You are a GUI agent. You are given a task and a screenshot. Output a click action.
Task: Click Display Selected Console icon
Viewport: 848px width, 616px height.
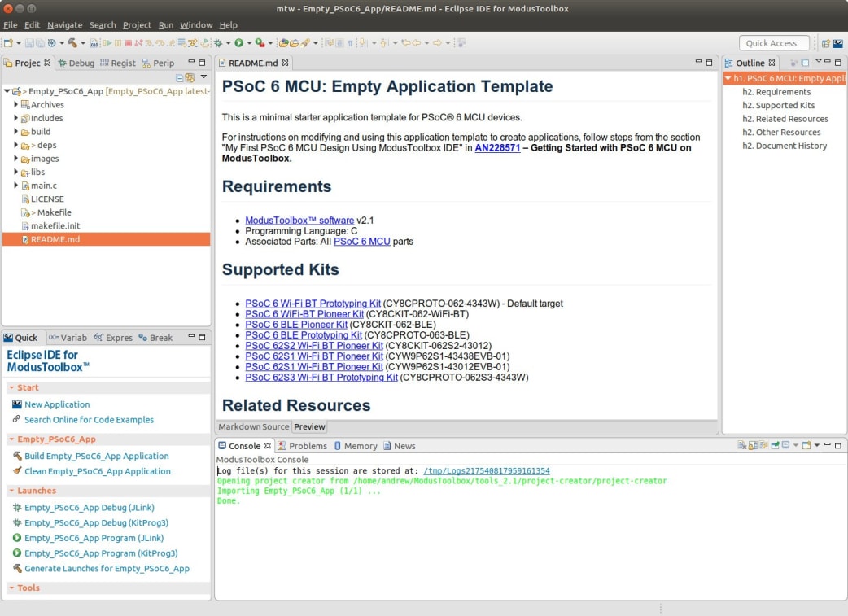coord(786,446)
